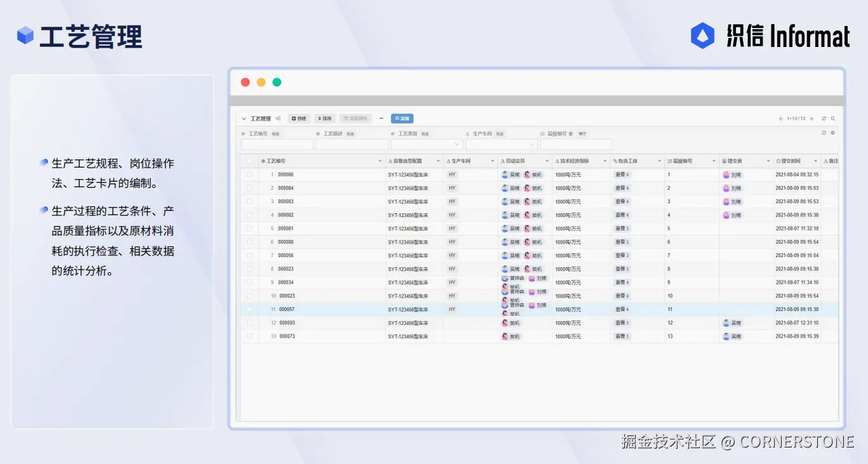Click 1000吨/万元 cell in row 000080
868x464 pixels.
pyautogui.click(x=568, y=242)
